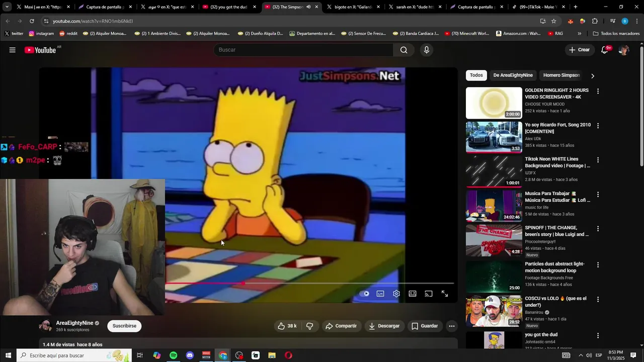Open YouTube notifications bell

pos(605,50)
